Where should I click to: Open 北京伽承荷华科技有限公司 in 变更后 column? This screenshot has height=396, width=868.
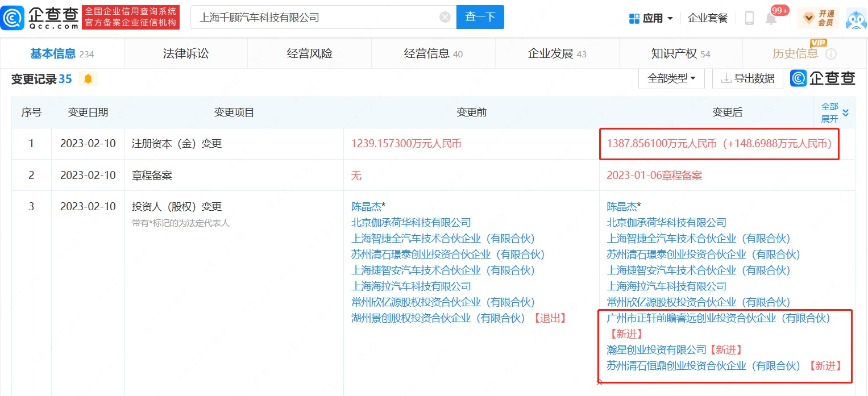[667, 223]
